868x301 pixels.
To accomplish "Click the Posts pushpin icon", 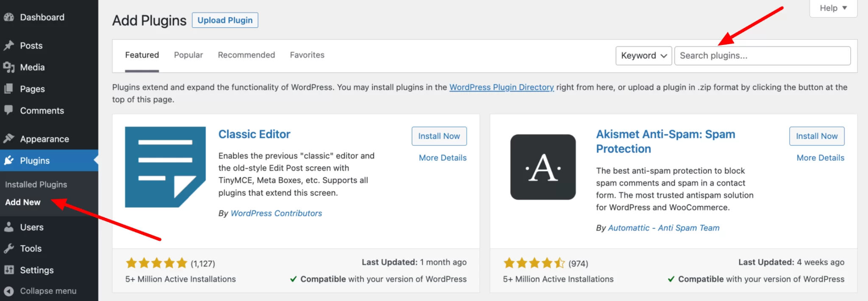I will [9, 45].
